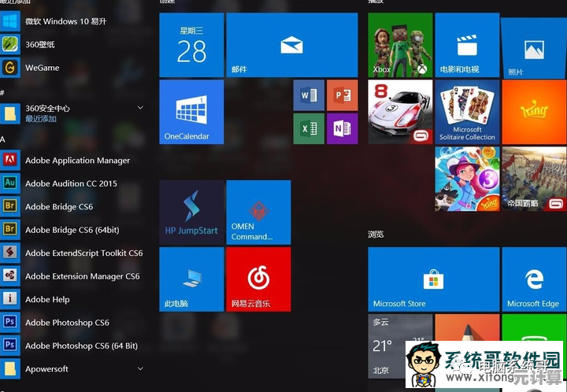567x392 pixels.
Task: Open the 帝国霸略 game tile
Action: click(x=534, y=179)
